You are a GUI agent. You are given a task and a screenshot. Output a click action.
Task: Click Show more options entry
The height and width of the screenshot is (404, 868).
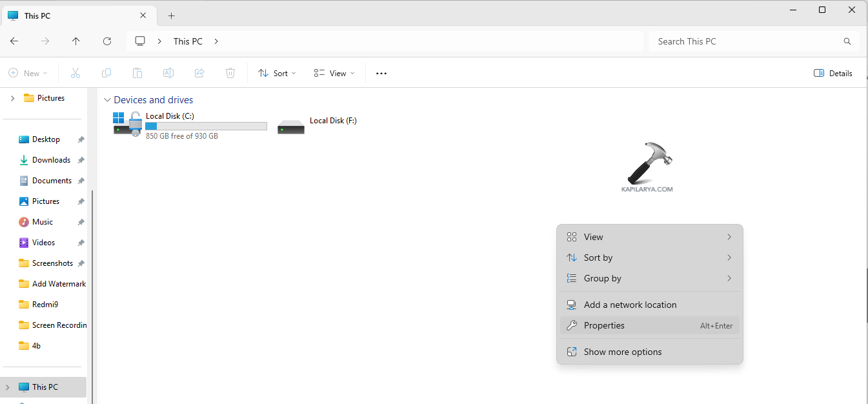623,352
